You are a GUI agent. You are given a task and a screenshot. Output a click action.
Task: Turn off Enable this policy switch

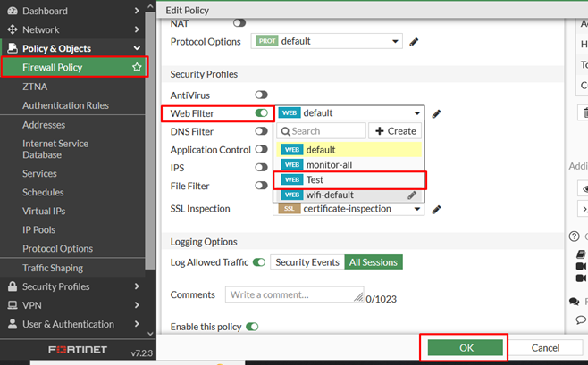click(252, 327)
